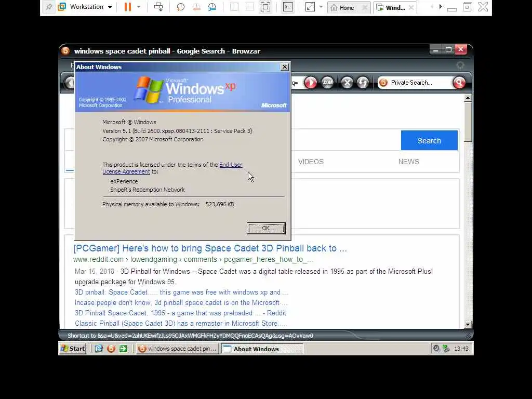Screen dimensions: 532x399
Task: Close the Home tab
Action: pos(365,7)
